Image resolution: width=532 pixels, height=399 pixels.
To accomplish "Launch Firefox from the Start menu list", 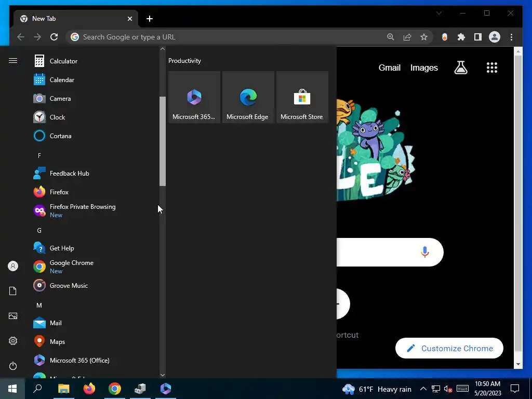I will click(95, 192).
